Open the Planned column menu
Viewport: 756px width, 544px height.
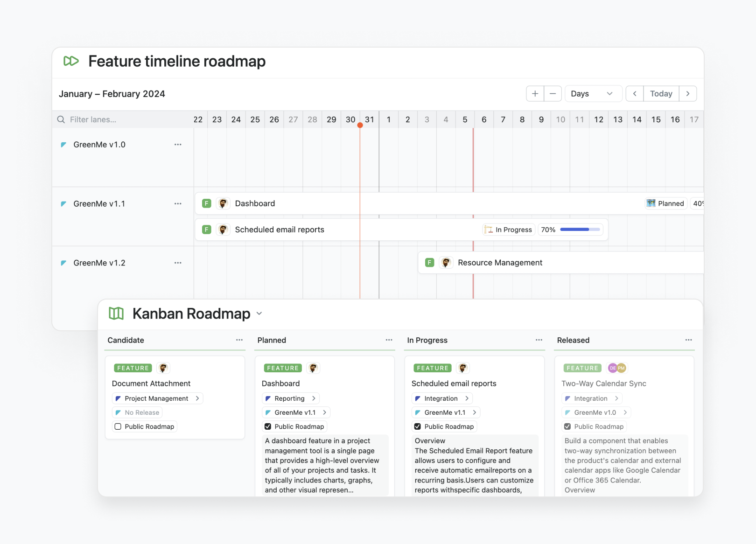389,340
